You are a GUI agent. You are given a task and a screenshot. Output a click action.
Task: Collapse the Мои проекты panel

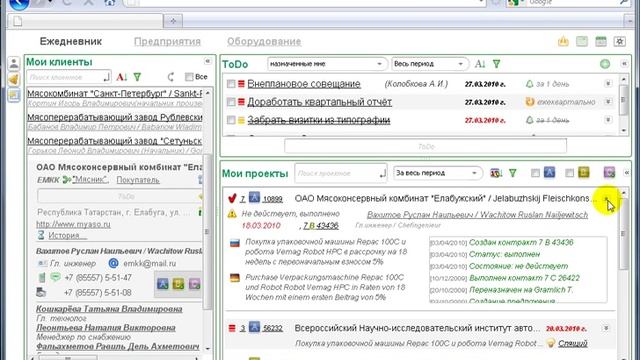click(627, 173)
